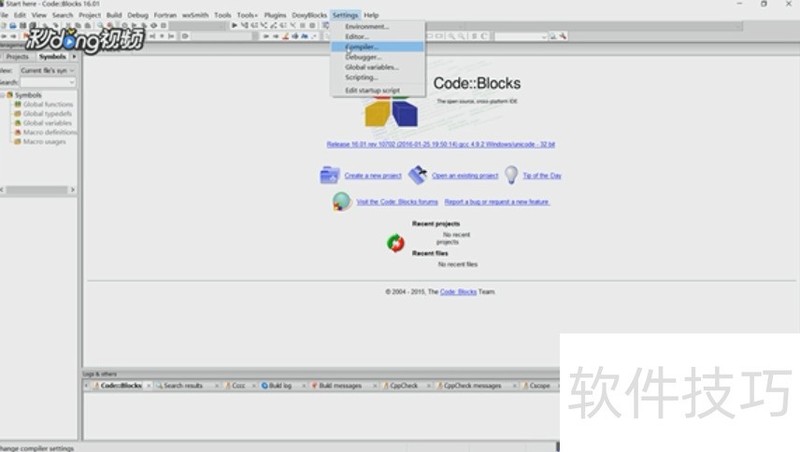Collapse the Symbols tree root node

(x=3, y=95)
